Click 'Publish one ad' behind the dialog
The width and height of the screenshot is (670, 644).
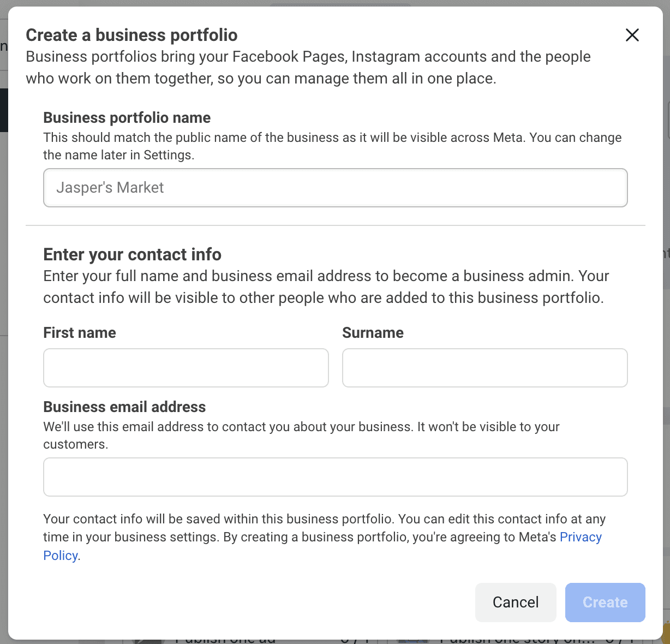(x=225, y=640)
